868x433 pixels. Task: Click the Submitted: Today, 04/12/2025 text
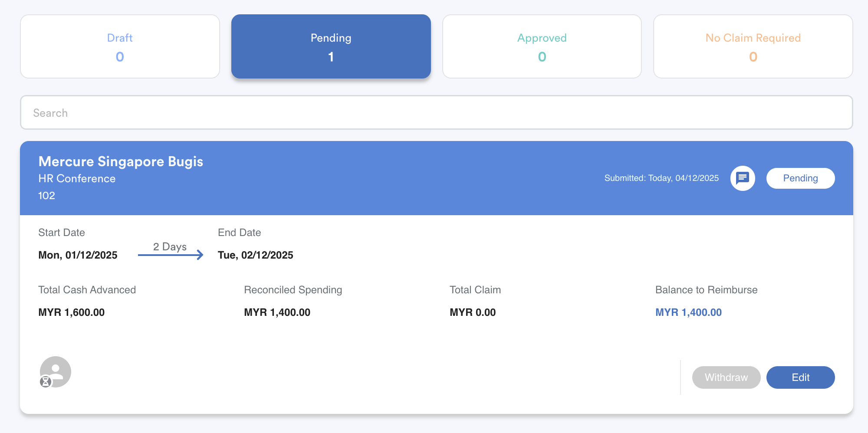pos(661,178)
